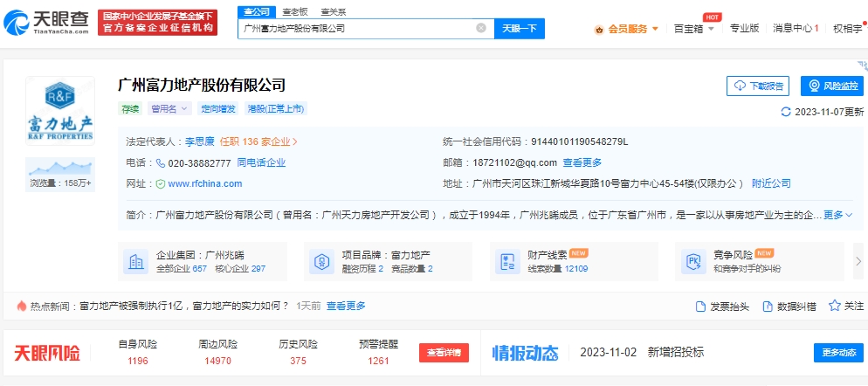This screenshot has height=386, width=868.
Task: Open 竞品数量 2 link
Action: (412, 269)
